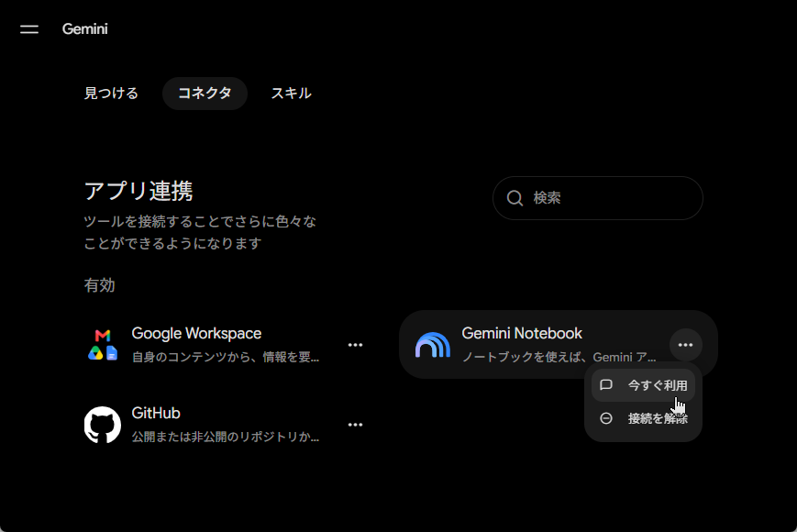Open the スキル tab
Image resolution: width=797 pixels, height=532 pixels.
coord(292,94)
